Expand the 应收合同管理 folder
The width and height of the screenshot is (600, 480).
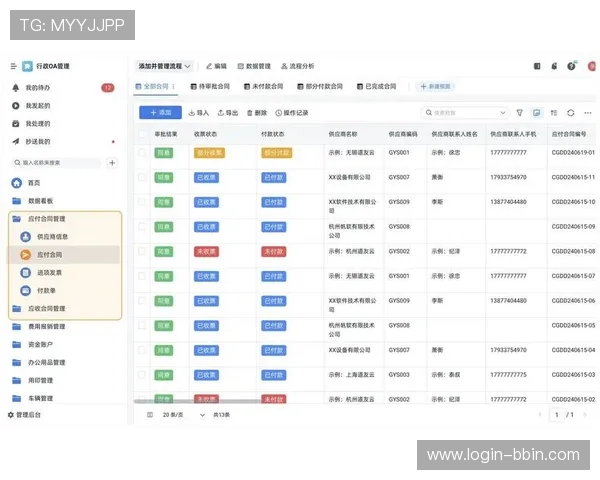click(39, 309)
